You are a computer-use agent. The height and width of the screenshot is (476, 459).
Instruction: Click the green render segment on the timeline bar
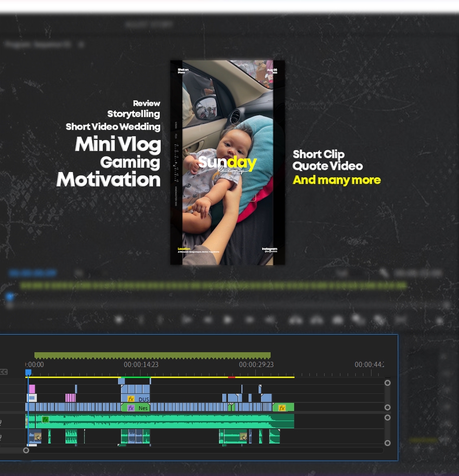click(136, 377)
